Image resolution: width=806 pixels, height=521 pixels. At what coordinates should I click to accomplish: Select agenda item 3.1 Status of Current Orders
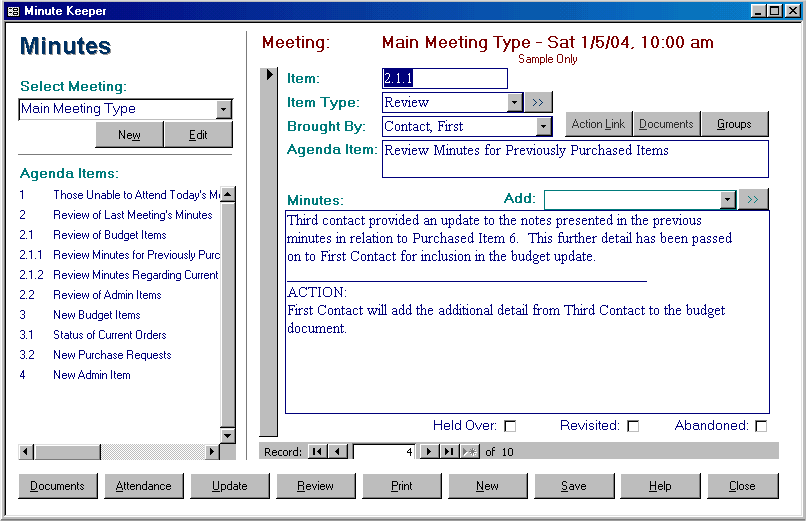coord(109,335)
